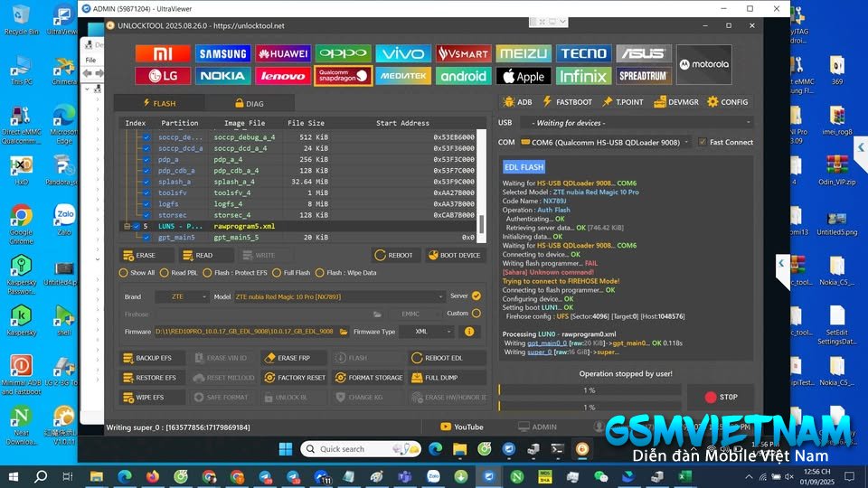868x488 pixels.
Task: Switch to the DIAG tab
Action: coord(250,103)
